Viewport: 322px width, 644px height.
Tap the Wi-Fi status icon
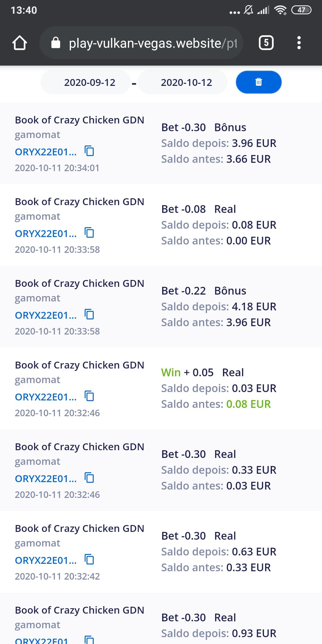click(280, 10)
